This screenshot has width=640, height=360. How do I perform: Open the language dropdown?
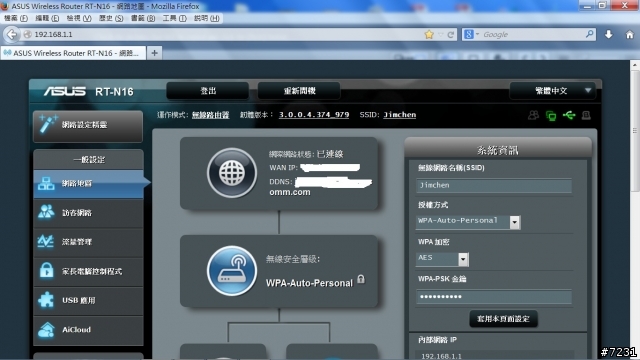(x=552, y=91)
